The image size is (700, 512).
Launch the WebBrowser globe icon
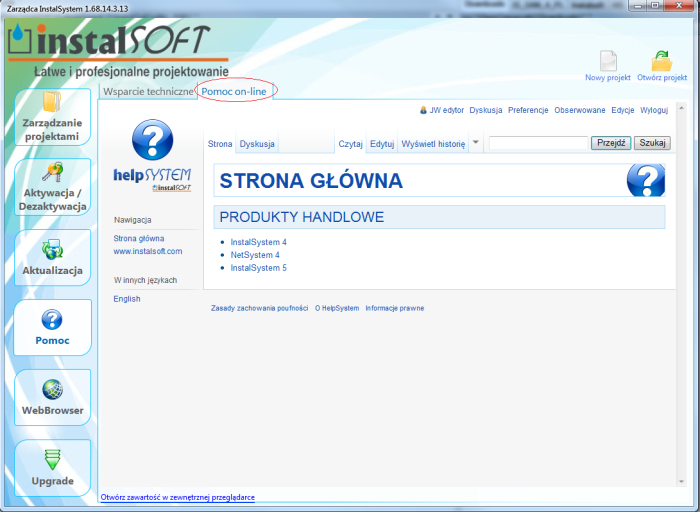point(52,389)
